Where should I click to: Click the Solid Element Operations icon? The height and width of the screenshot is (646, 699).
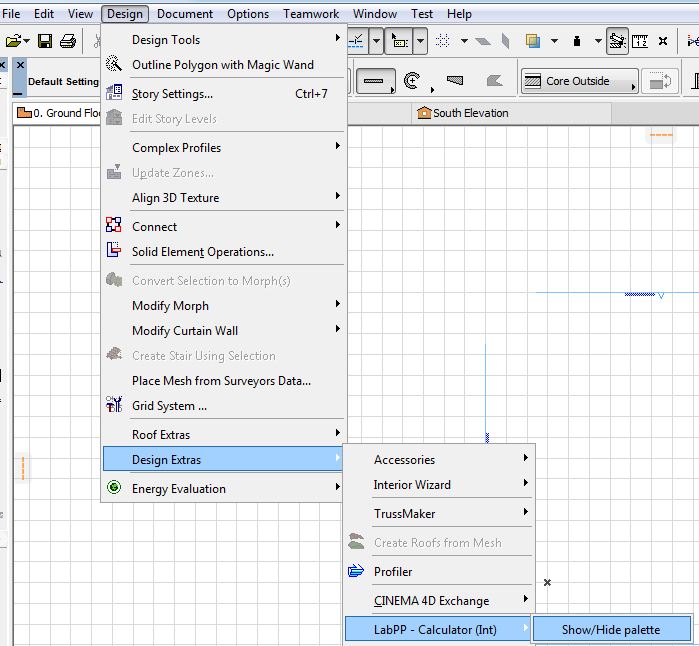(114, 250)
